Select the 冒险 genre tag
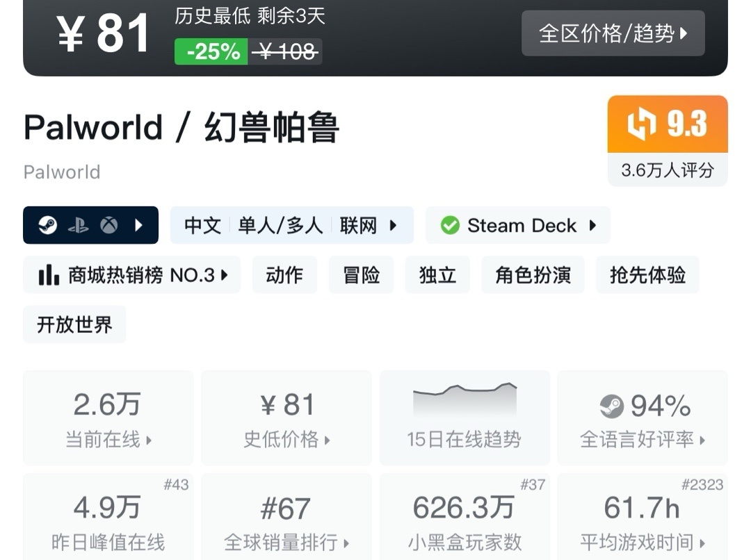The width and height of the screenshot is (751, 560). tap(361, 274)
